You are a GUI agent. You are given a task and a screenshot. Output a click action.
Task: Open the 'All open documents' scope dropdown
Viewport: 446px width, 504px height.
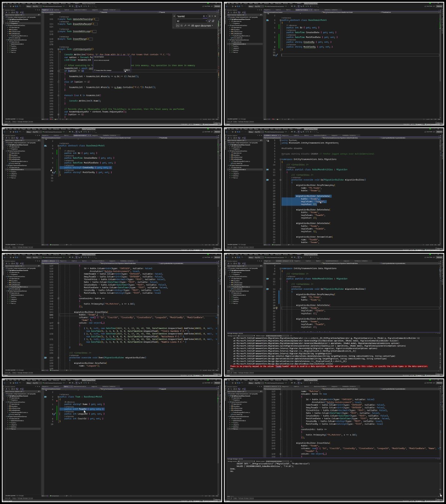202,26
